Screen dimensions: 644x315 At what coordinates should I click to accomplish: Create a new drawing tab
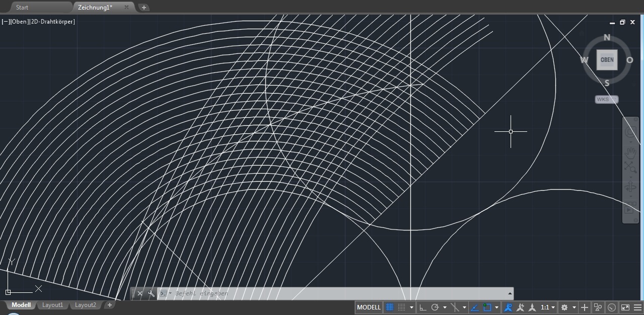point(144,8)
